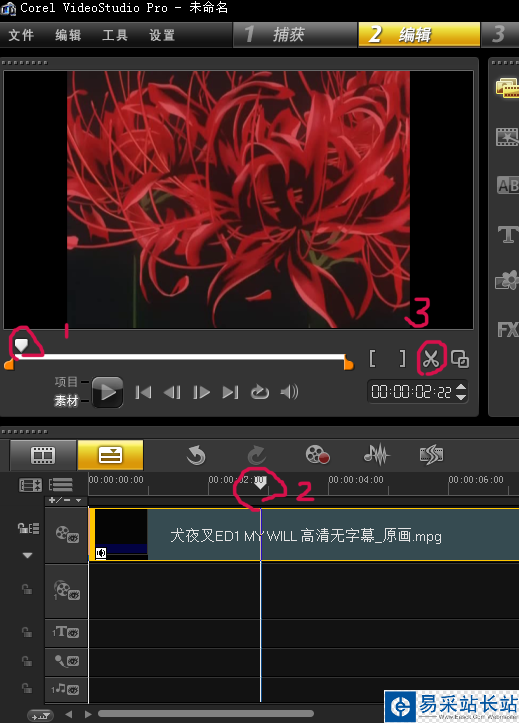519x723 pixels.
Task: Expand the ripple editing options arrow
Action: click(28, 556)
